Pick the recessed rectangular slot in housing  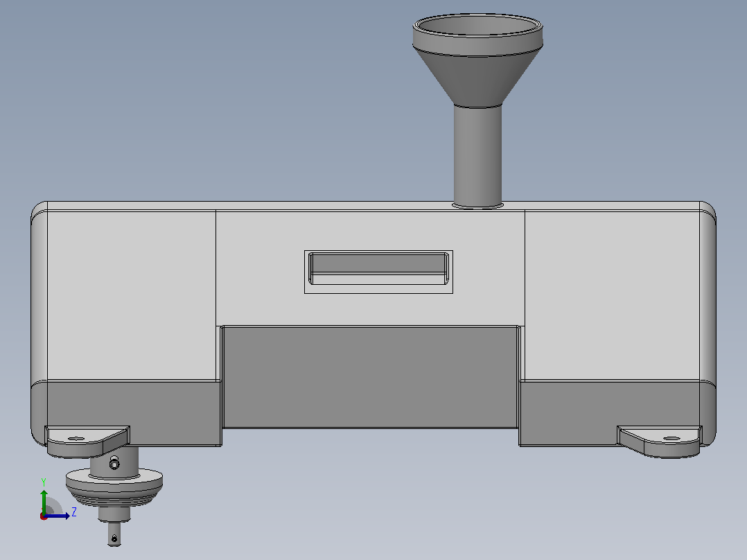(x=379, y=269)
